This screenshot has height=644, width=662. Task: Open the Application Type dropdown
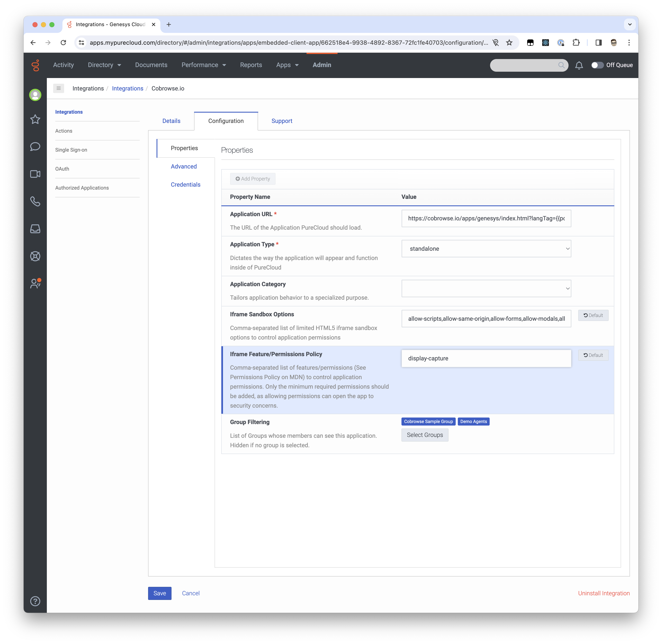486,249
